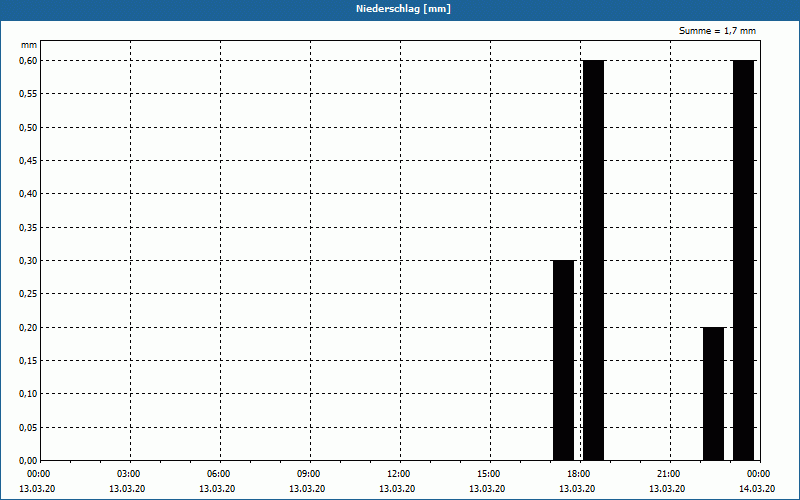Click the 0,05 y-axis value
Screen dimensions: 800x500
(28, 428)
